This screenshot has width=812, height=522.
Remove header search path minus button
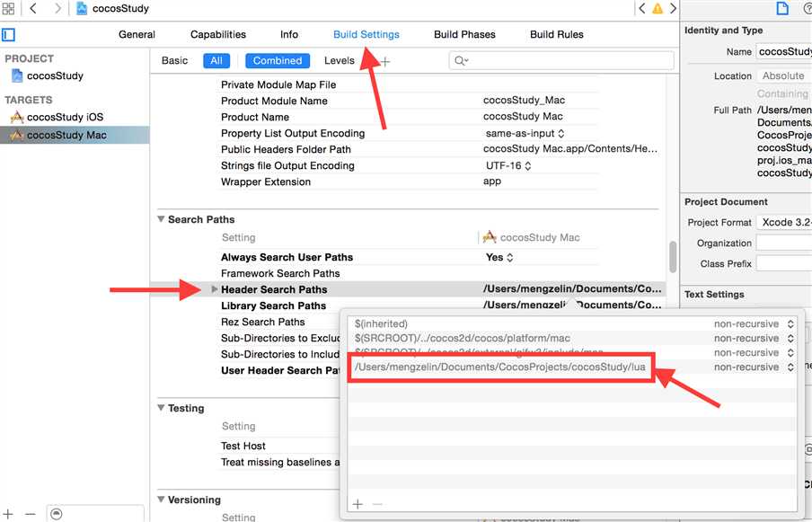click(x=377, y=504)
